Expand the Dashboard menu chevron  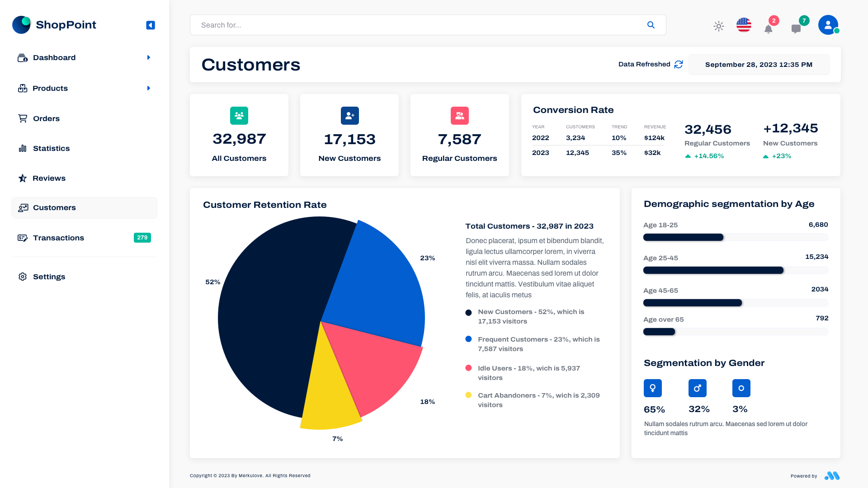(x=149, y=57)
